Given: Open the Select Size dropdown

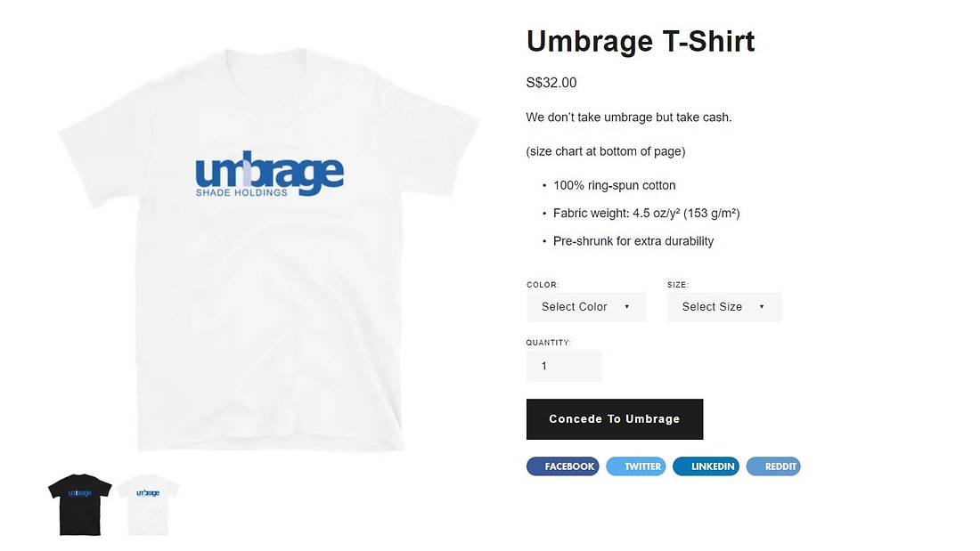Looking at the screenshot, I should [x=723, y=307].
